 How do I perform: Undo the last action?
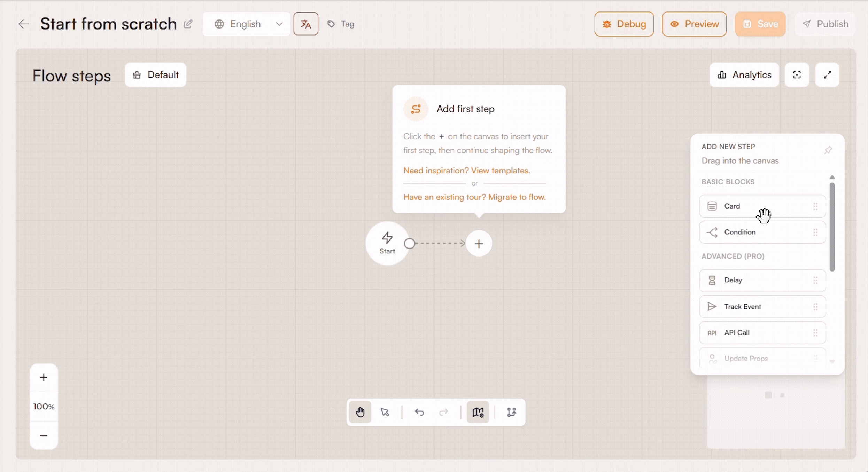419,412
